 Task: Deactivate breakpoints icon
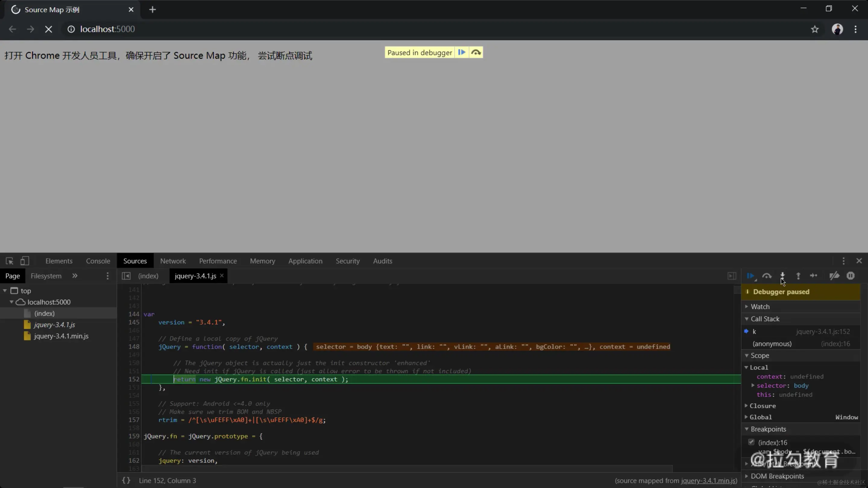point(834,276)
